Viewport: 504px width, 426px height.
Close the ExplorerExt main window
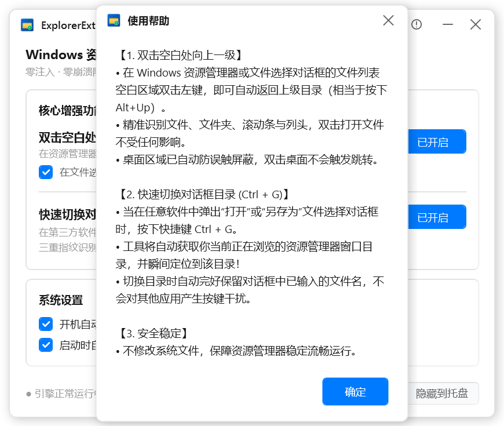coord(476,24)
